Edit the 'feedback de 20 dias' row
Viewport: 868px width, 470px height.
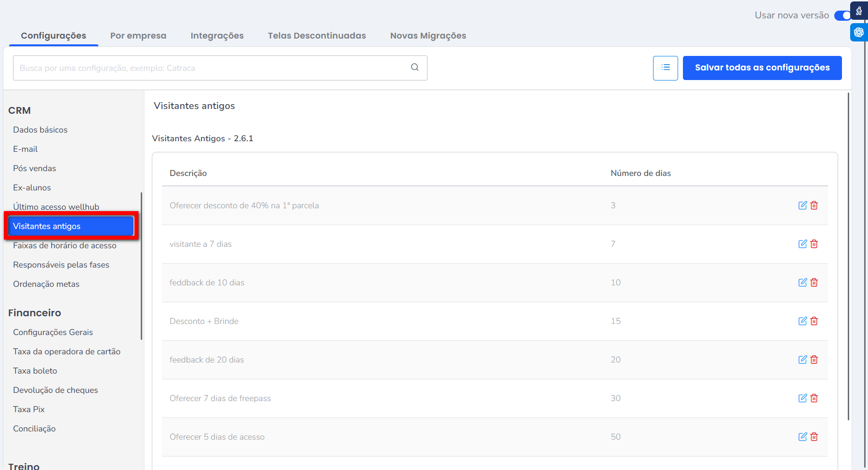(x=802, y=360)
